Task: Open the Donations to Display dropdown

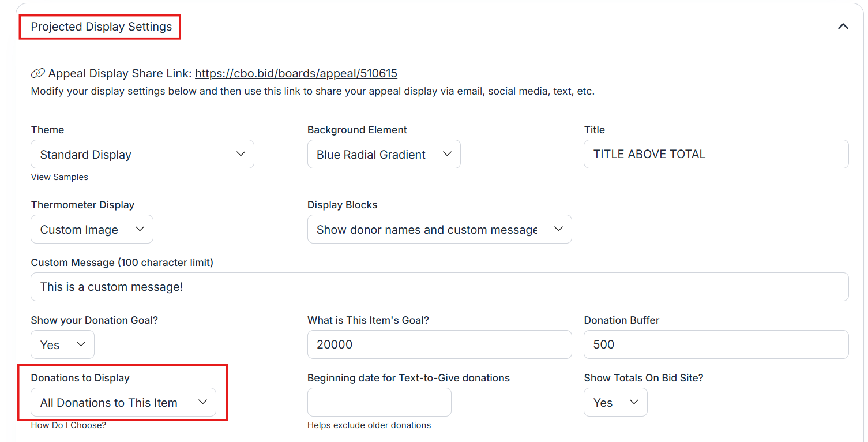Action: coord(123,403)
